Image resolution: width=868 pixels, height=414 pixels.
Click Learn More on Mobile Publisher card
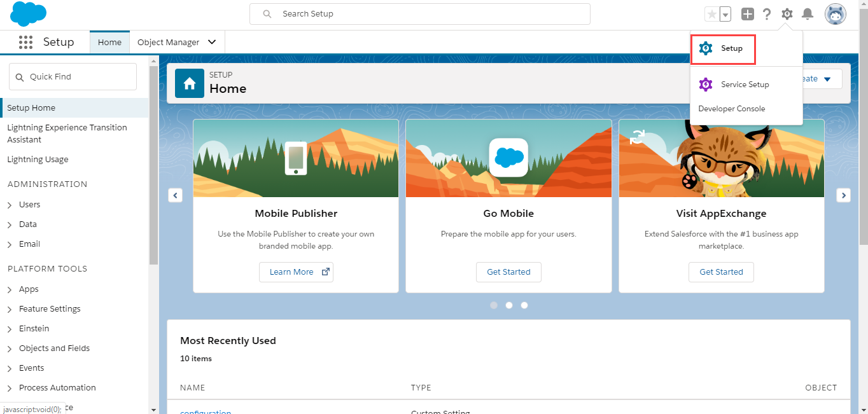click(x=296, y=272)
